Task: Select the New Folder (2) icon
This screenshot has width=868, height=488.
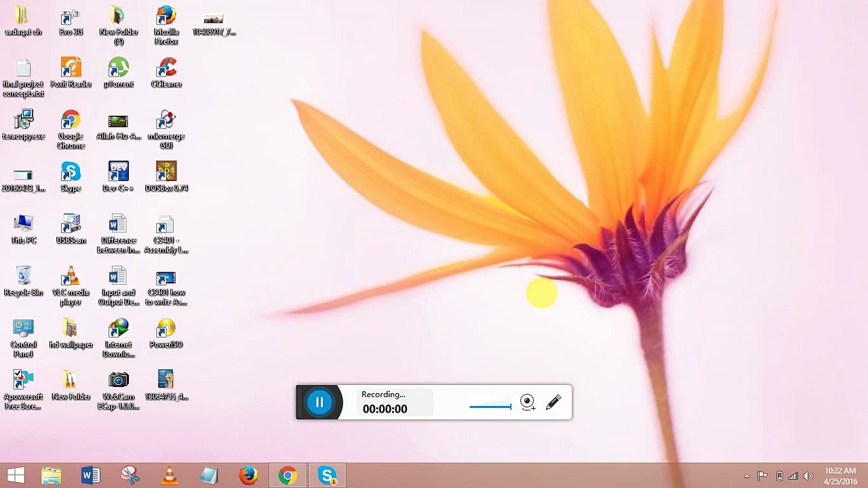Action: [118, 26]
